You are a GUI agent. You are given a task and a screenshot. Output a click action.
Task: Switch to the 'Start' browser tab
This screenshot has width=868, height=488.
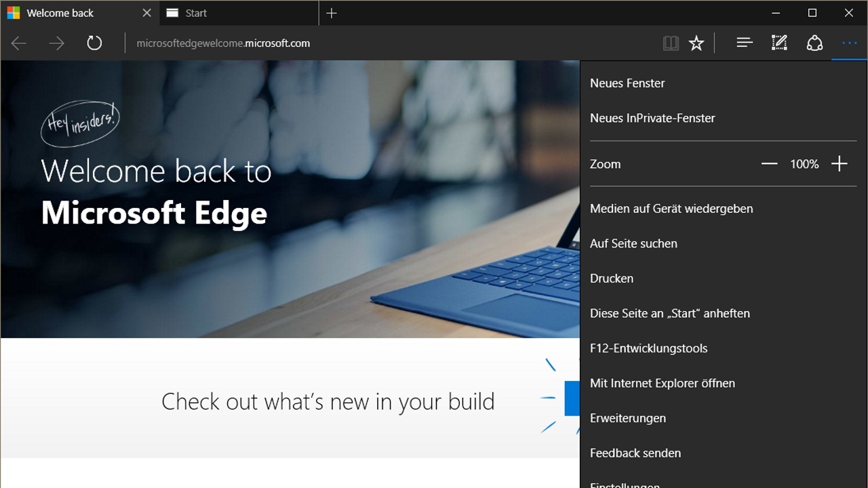[197, 13]
